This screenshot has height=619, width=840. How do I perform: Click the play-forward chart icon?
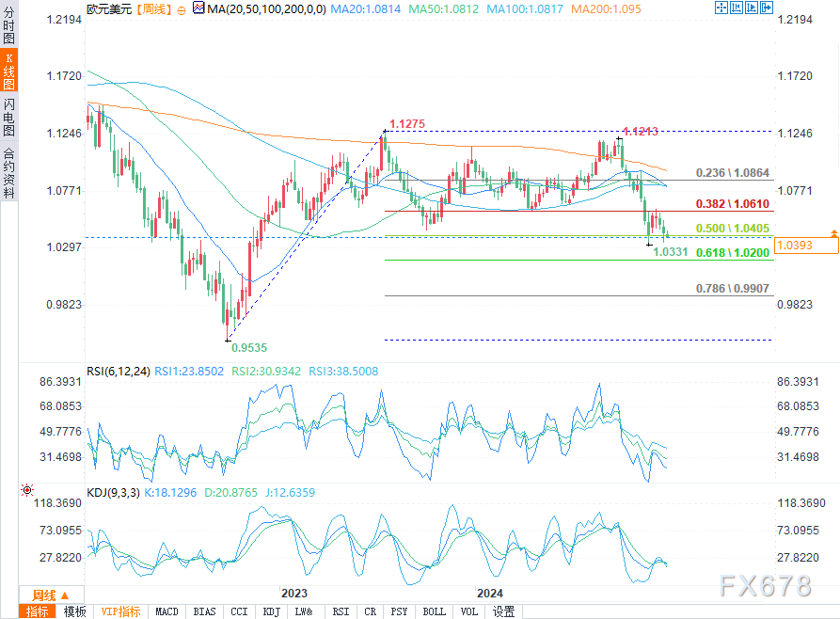point(751,8)
